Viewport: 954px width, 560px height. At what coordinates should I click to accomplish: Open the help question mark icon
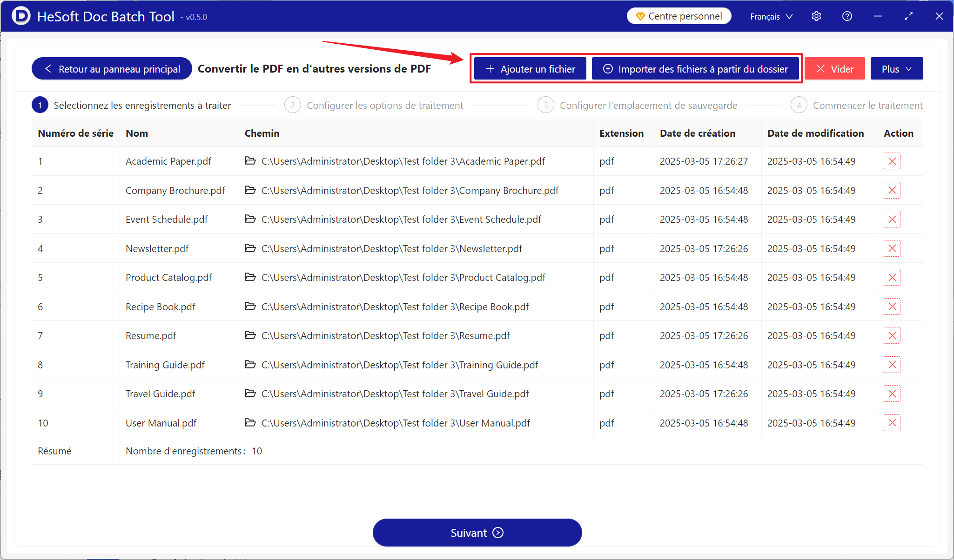click(847, 16)
